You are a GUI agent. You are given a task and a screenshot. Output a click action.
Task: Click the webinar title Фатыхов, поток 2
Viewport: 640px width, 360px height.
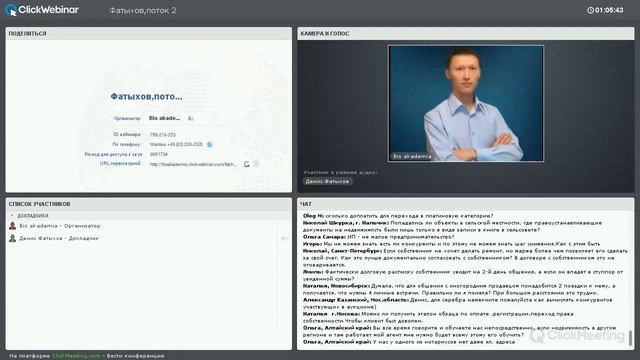[143, 11]
